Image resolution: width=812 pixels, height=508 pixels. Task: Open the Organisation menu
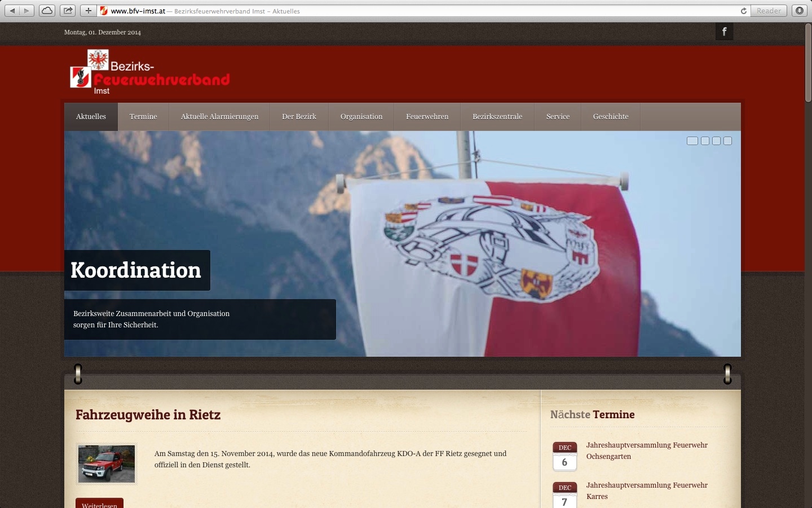pos(361,117)
